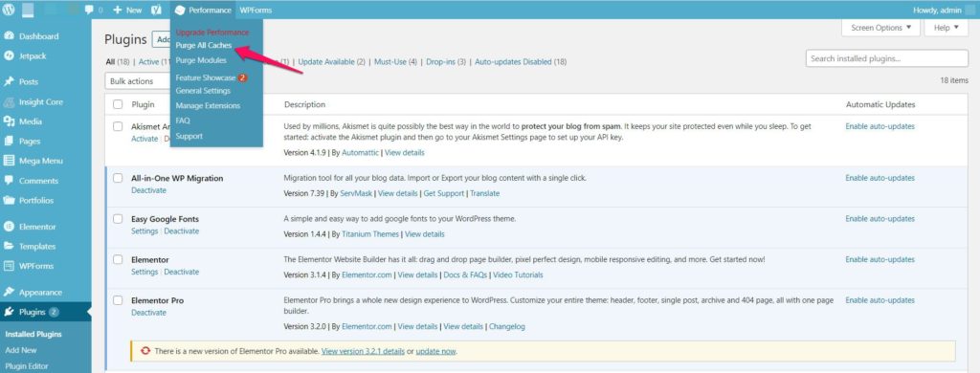The width and height of the screenshot is (980, 373).
Task: Click into Search installed plugins field
Action: [887, 58]
